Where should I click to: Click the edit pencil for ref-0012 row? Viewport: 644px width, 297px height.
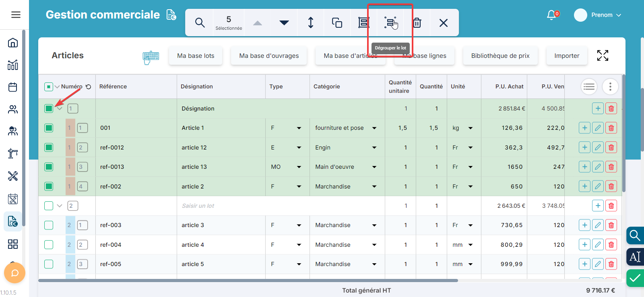click(x=598, y=147)
